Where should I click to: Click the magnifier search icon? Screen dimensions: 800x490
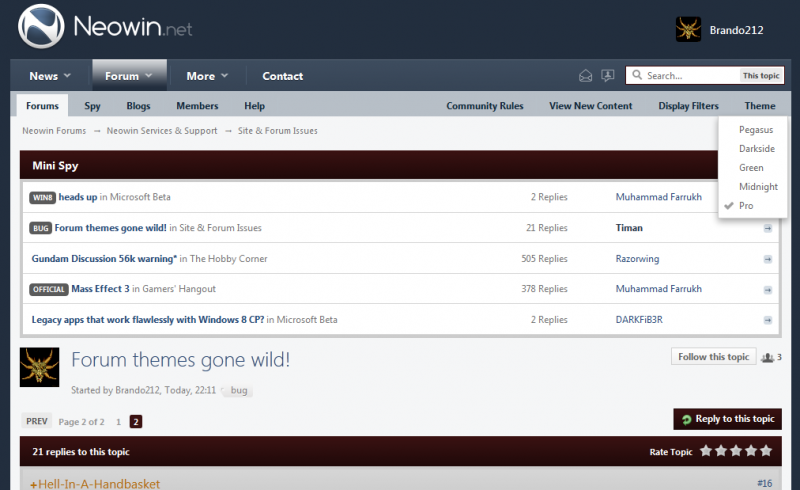pos(637,75)
